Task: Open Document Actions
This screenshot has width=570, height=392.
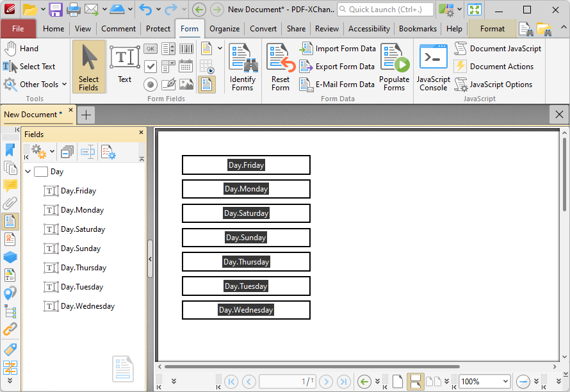Action: click(x=494, y=67)
